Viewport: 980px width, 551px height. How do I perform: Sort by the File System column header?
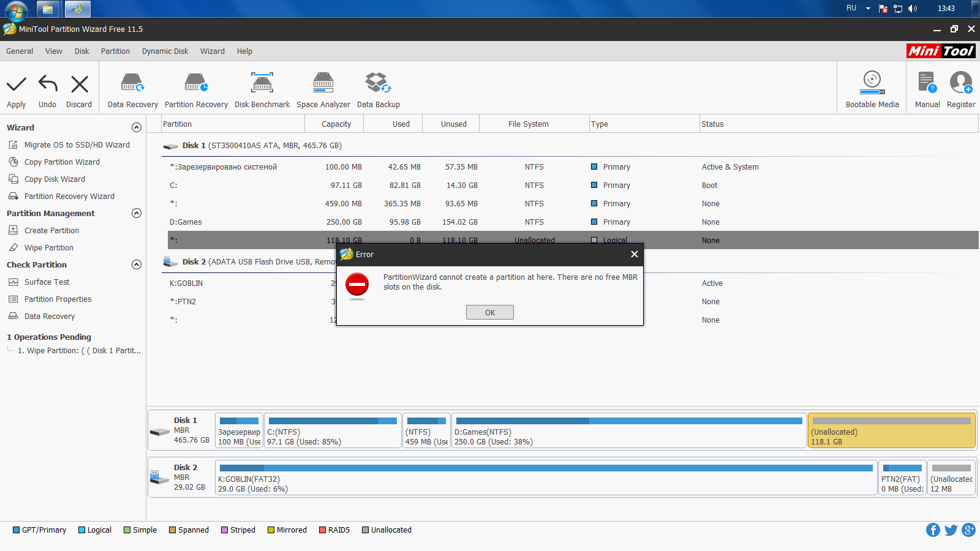[528, 124]
